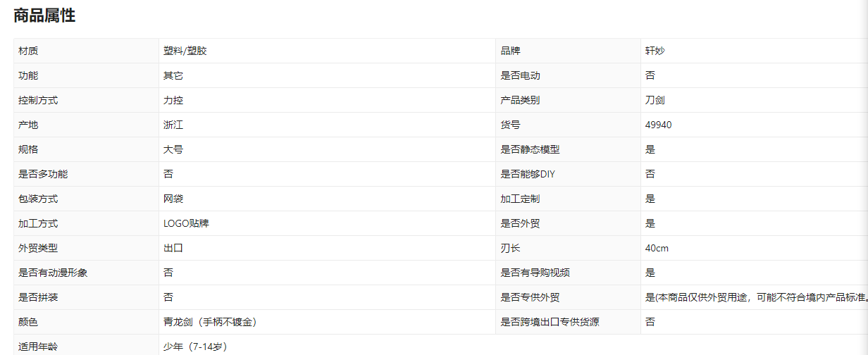Click the 商品属性 section heading
Viewport: 868px width, 355px height.
(x=44, y=16)
